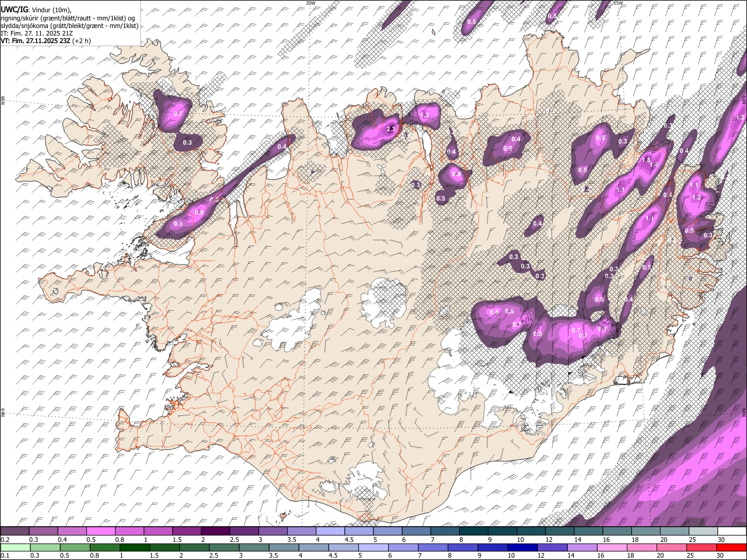Image resolution: width=747 pixels, height=560 pixels.
Task: Pick the 3.5 swatch in the upper legend row
Action: tap(302, 531)
